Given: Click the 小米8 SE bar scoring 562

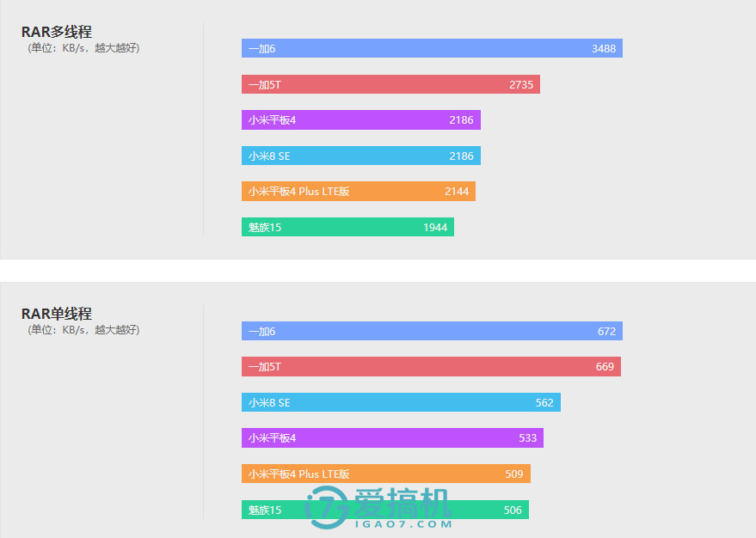Looking at the screenshot, I should [x=401, y=402].
